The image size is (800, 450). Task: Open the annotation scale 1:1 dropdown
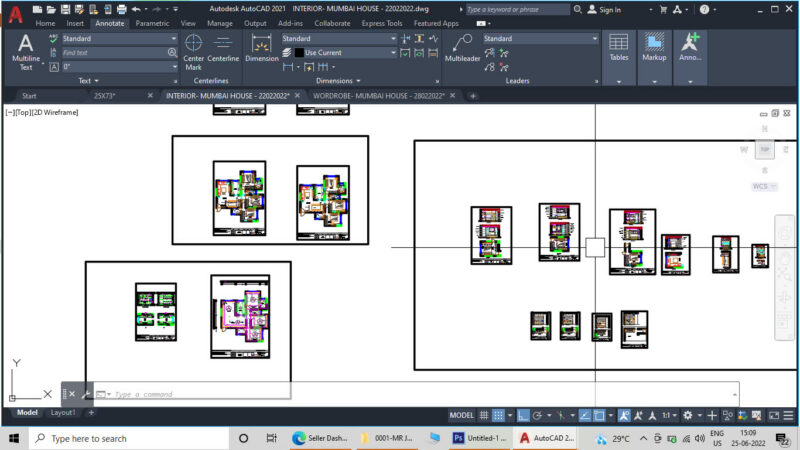[x=669, y=415]
